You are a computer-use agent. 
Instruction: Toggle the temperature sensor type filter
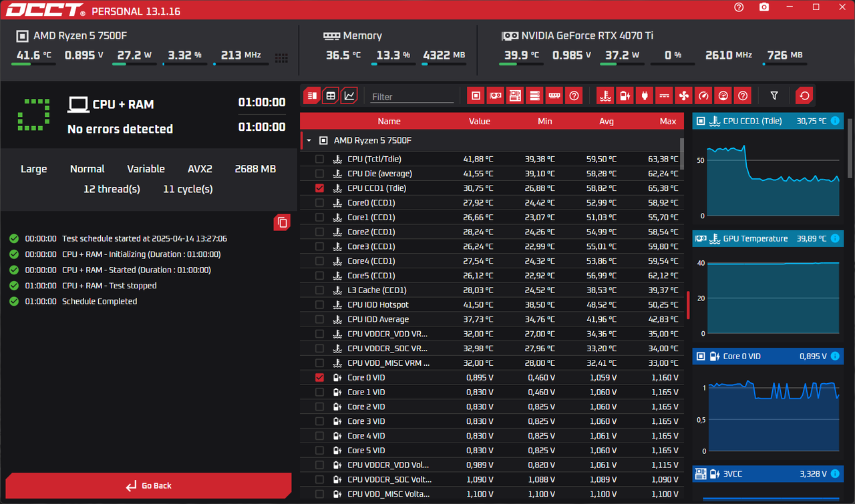605,95
